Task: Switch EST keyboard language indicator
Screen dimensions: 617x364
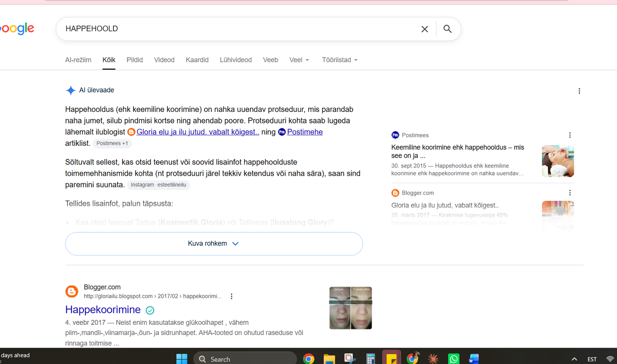Action: [592, 359]
